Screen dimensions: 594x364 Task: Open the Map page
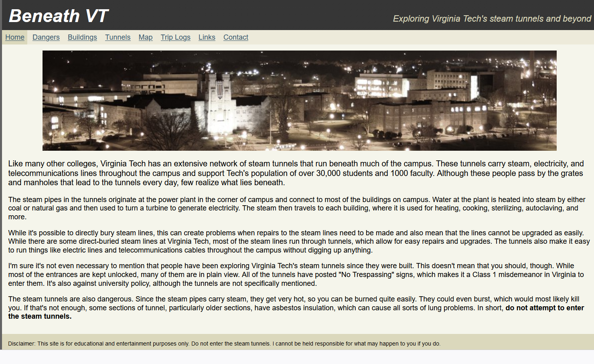tap(146, 37)
